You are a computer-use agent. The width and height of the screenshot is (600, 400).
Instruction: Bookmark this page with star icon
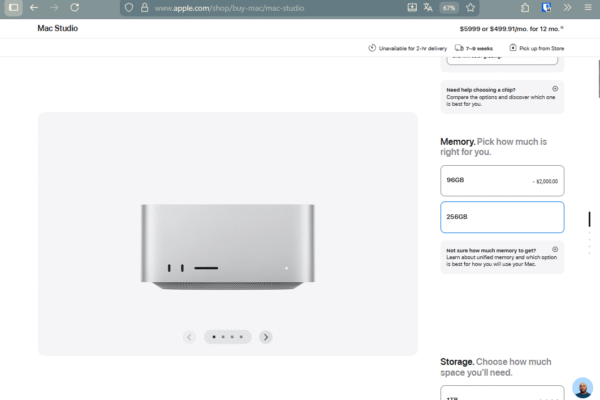pyautogui.click(x=470, y=7)
